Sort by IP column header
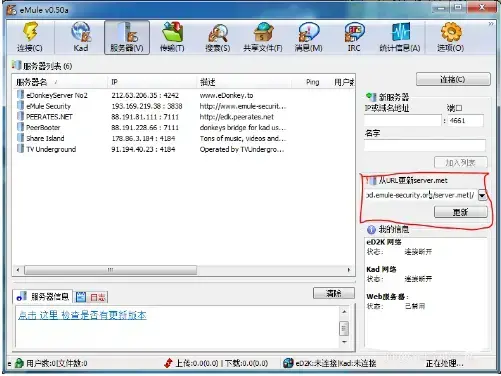 click(x=152, y=82)
